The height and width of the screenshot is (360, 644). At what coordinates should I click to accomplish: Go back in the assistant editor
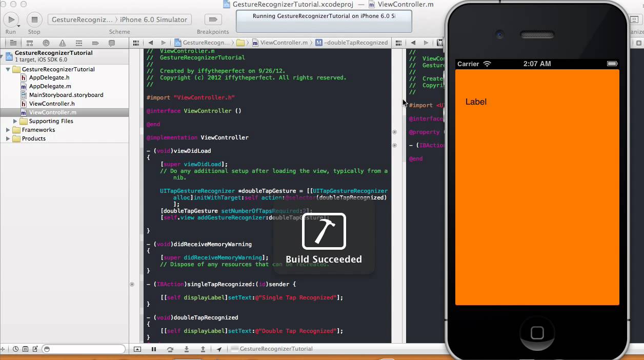[413, 43]
